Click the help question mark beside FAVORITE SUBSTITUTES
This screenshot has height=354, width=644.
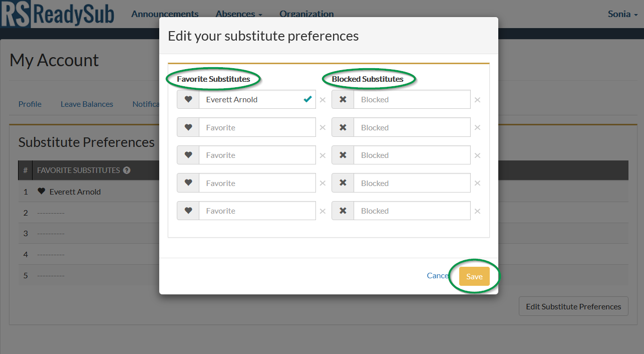[126, 170]
